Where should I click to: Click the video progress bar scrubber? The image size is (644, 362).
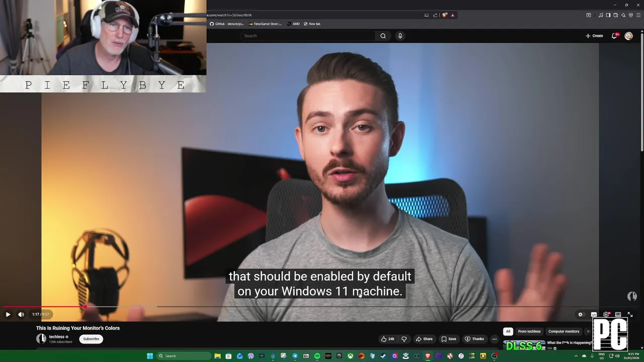(86, 306)
